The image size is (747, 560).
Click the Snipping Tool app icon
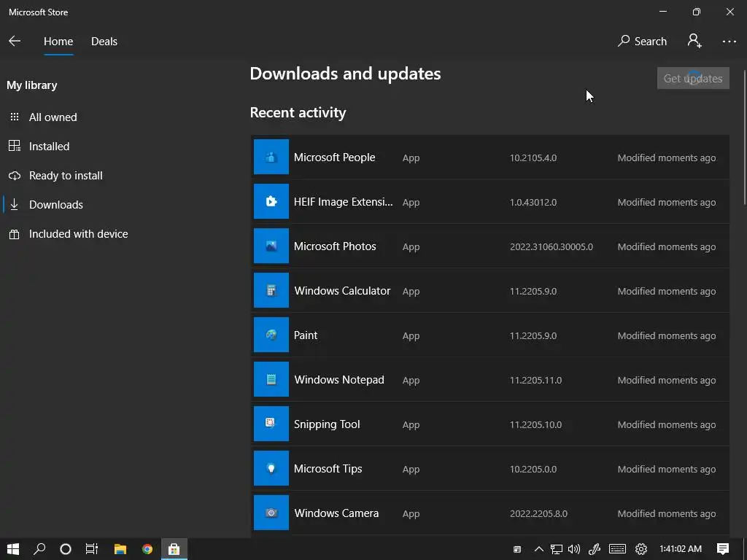[x=271, y=424]
